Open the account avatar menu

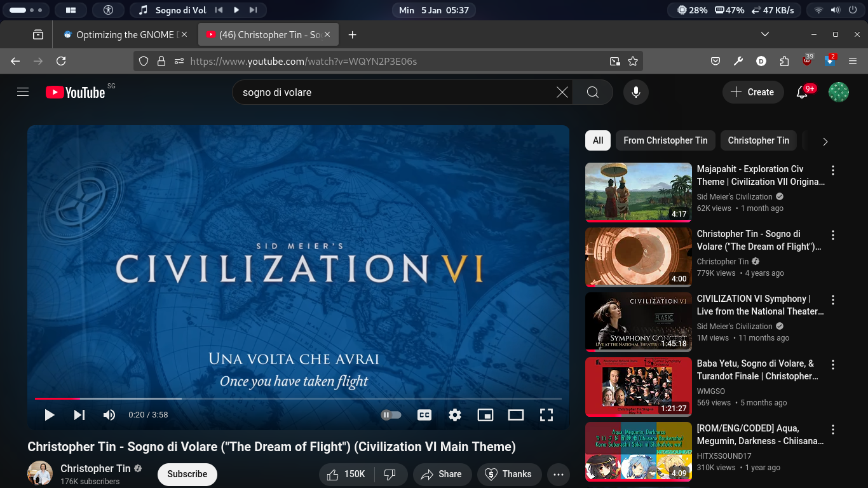[839, 92]
